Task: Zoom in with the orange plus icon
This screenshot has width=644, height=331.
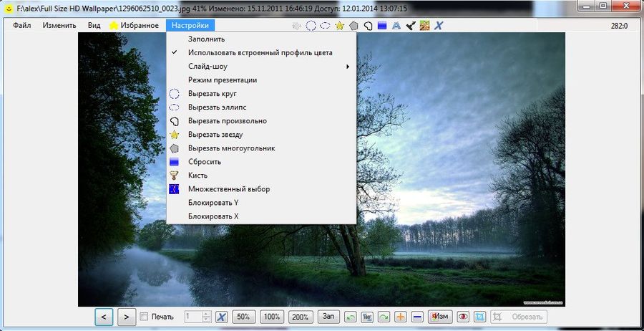Action: pyautogui.click(x=401, y=317)
